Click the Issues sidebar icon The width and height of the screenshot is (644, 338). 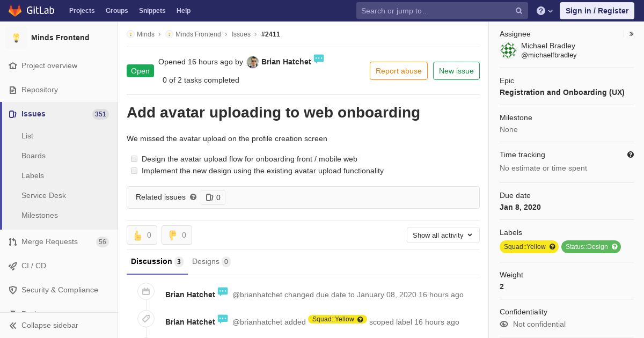13,114
